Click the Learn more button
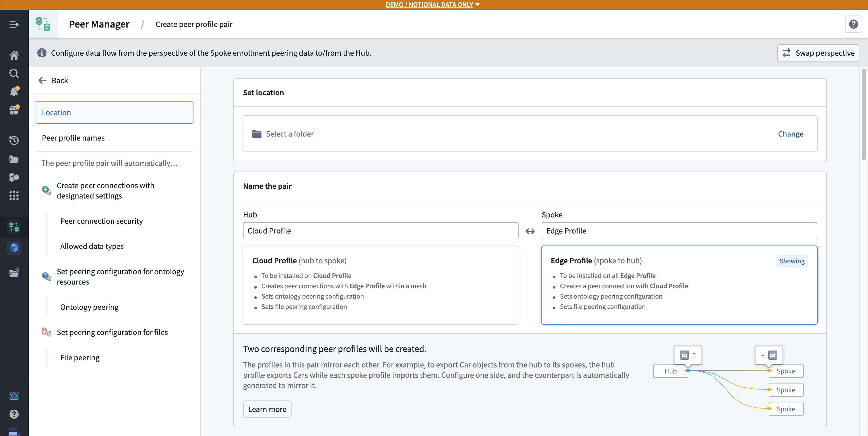Viewport: 868px width, 436px height. point(267,409)
